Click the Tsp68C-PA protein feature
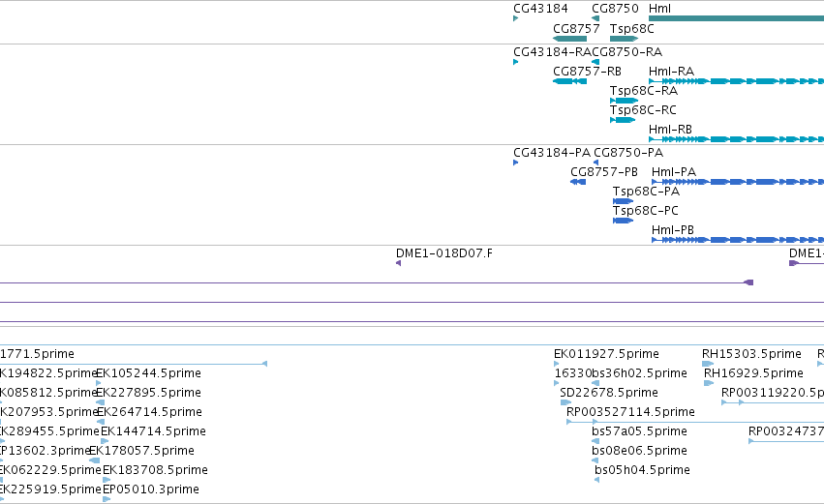The height and width of the screenshot is (504, 824). pos(623,201)
